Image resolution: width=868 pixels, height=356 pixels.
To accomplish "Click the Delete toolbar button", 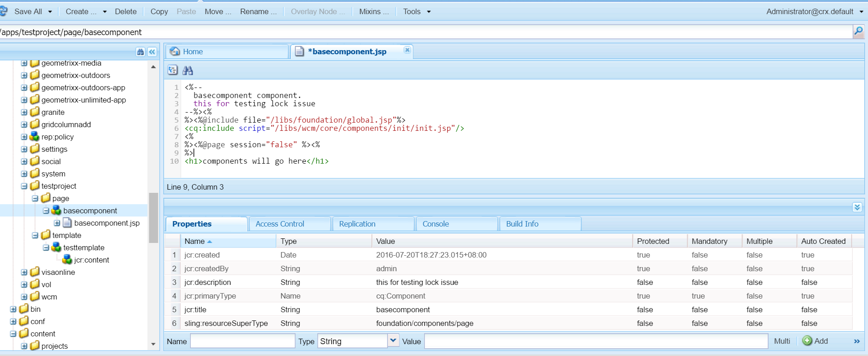I will pyautogui.click(x=125, y=11).
